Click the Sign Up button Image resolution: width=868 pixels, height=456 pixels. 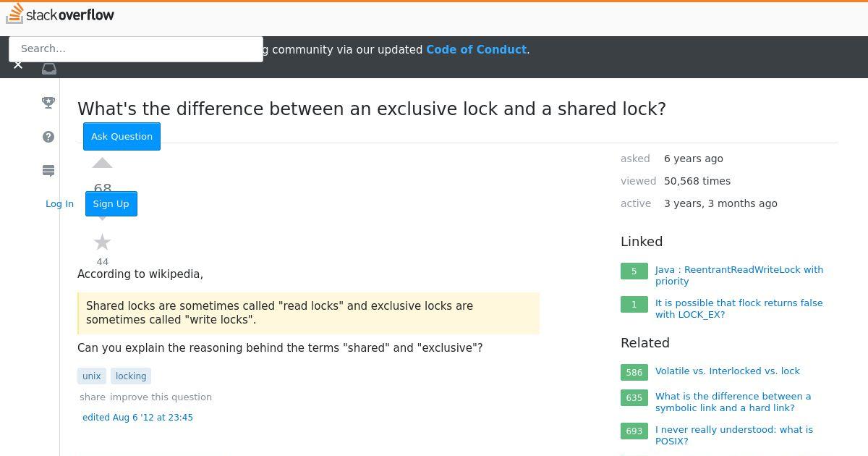(x=111, y=203)
